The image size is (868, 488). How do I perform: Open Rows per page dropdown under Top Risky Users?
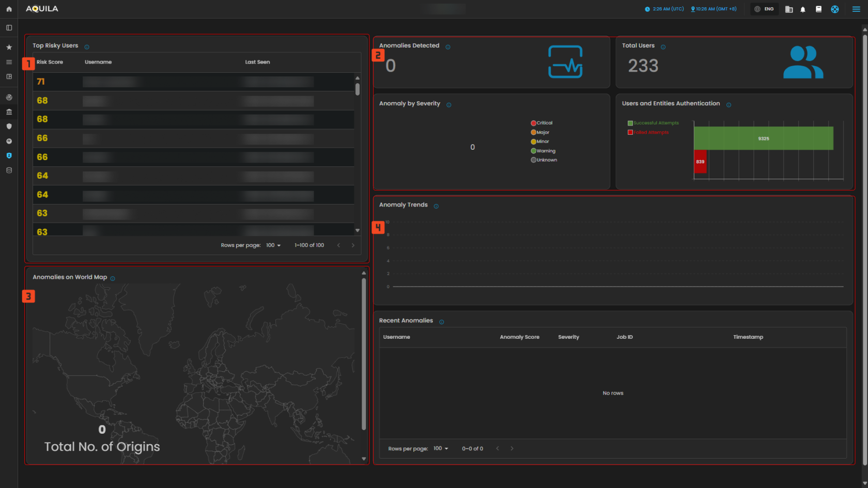(273, 245)
